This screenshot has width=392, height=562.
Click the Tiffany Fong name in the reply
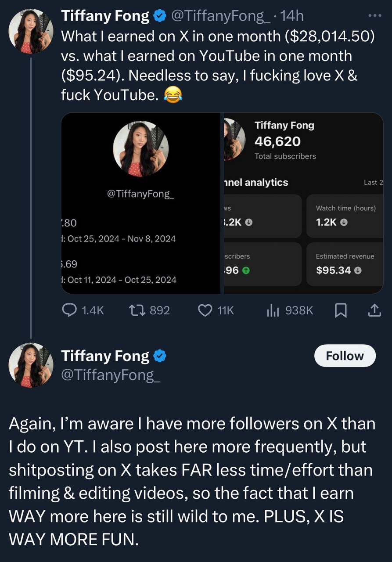(105, 356)
